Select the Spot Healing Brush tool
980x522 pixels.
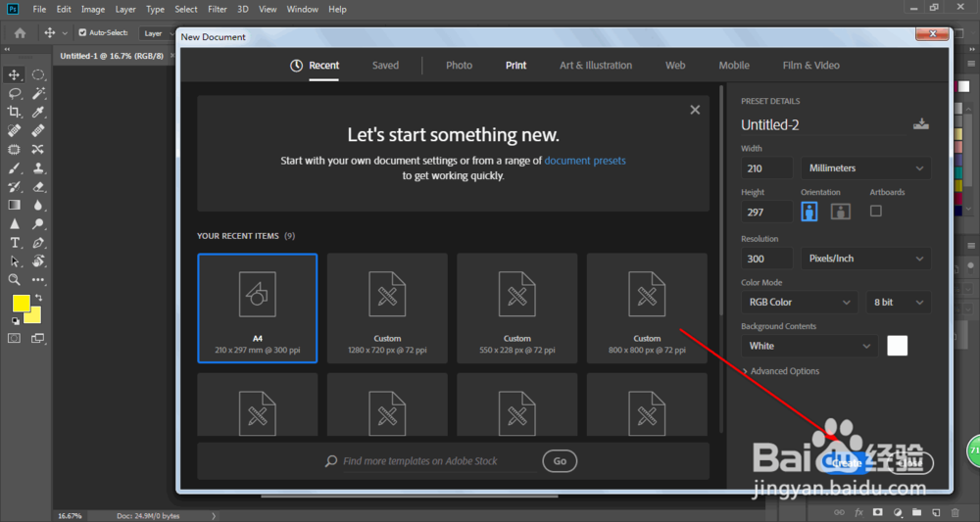[14, 130]
